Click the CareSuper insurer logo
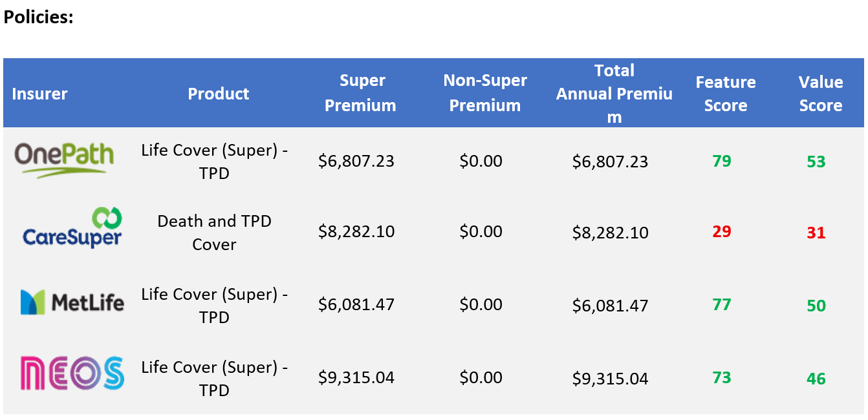Image resolution: width=868 pixels, height=420 pixels. point(72,227)
